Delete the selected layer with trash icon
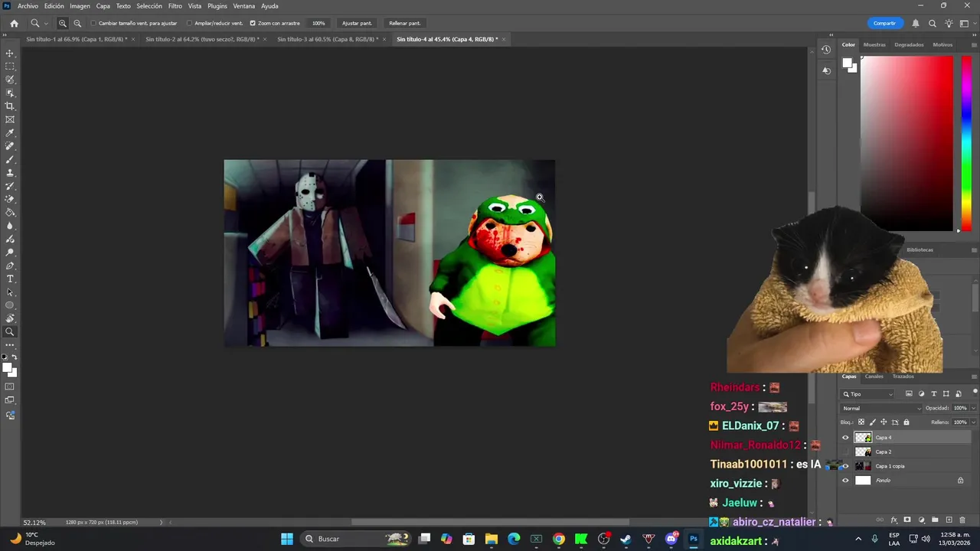Viewport: 980px width, 551px height. click(962, 520)
